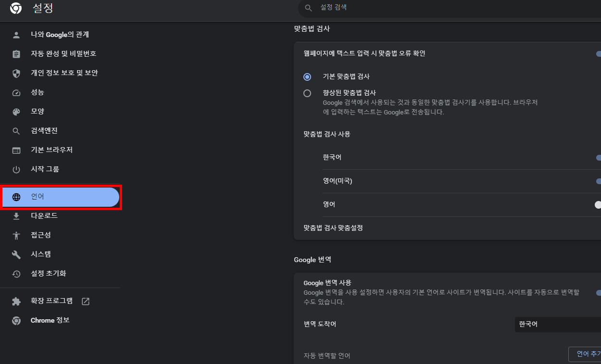Open Chrome 정보 page

click(x=50, y=320)
